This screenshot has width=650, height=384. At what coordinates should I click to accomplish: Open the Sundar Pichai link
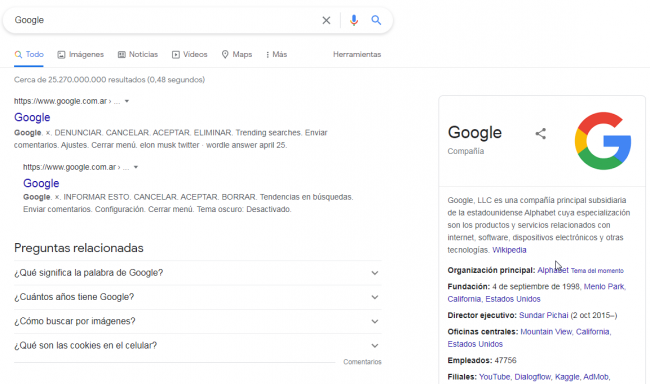(543, 315)
